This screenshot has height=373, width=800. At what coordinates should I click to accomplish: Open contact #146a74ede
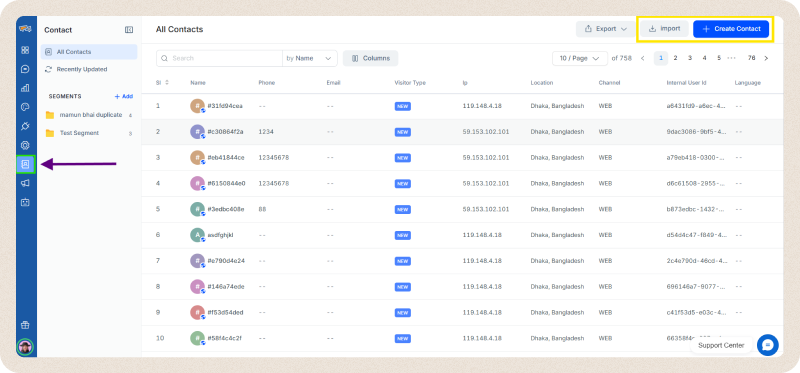[x=226, y=287]
